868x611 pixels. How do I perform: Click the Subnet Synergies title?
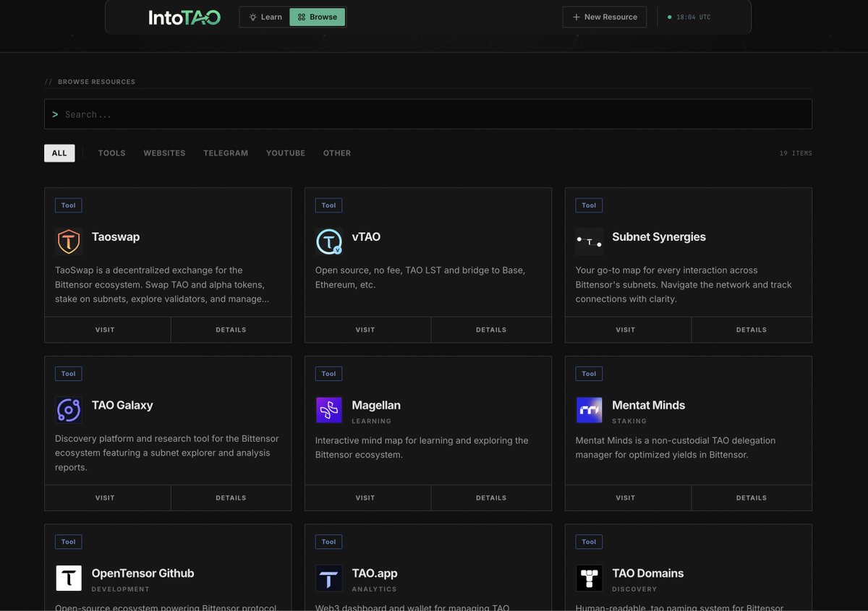tap(659, 237)
